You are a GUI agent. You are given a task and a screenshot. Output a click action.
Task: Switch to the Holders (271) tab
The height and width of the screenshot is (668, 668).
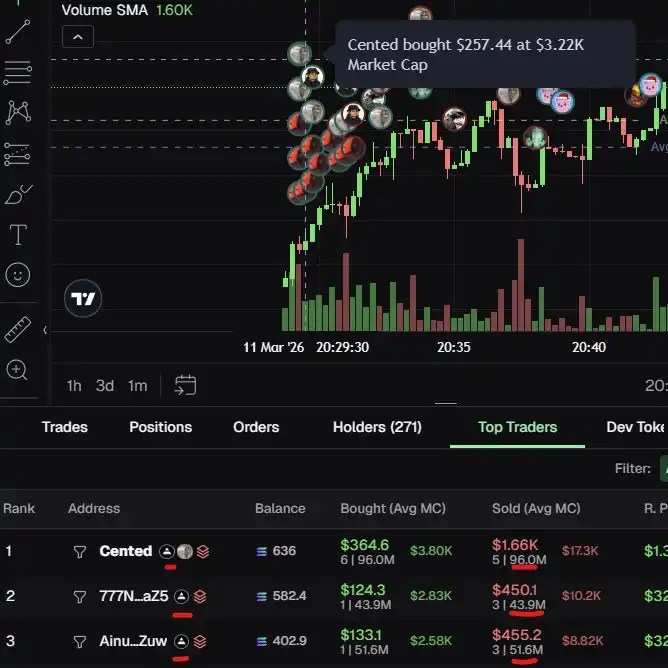coord(377,427)
